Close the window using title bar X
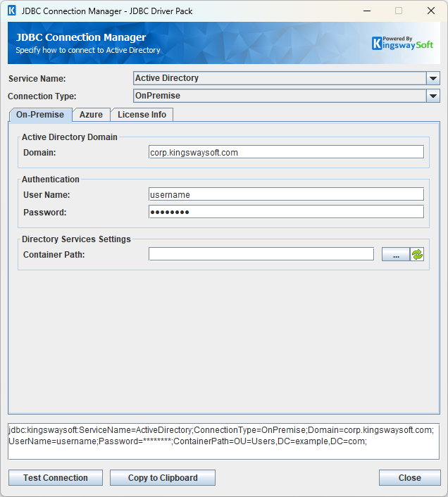Viewport: 448px width, 497px height. tap(431, 11)
